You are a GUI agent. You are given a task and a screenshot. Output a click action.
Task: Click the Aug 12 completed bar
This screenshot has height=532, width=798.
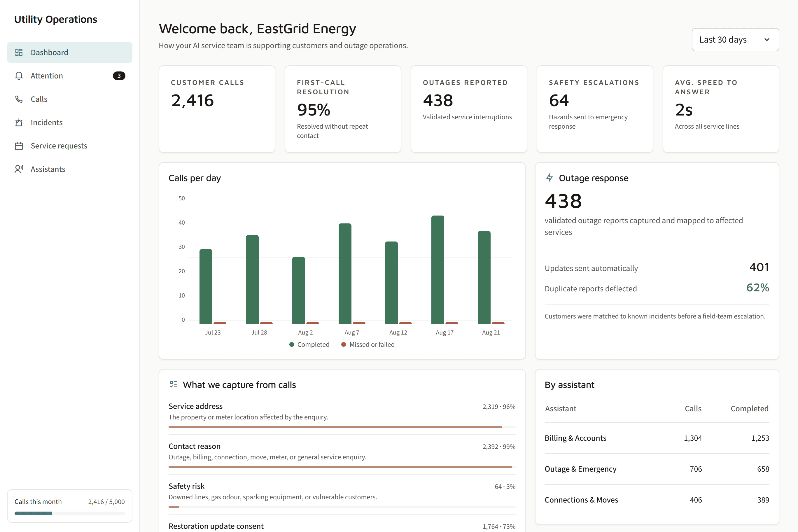(391, 283)
